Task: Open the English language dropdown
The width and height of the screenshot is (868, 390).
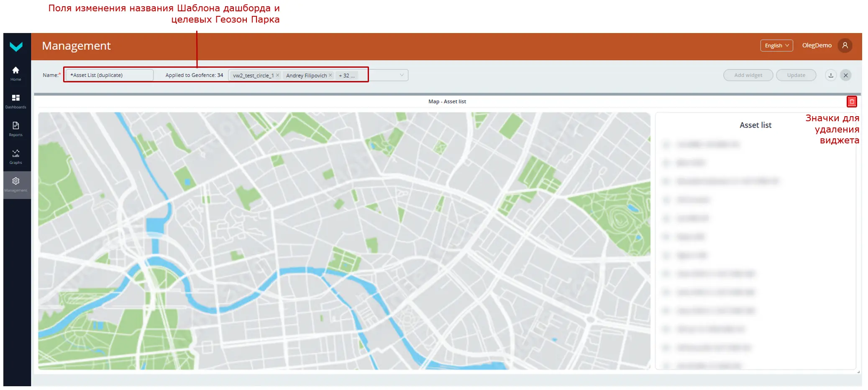Action: pyautogui.click(x=776, y=46)
